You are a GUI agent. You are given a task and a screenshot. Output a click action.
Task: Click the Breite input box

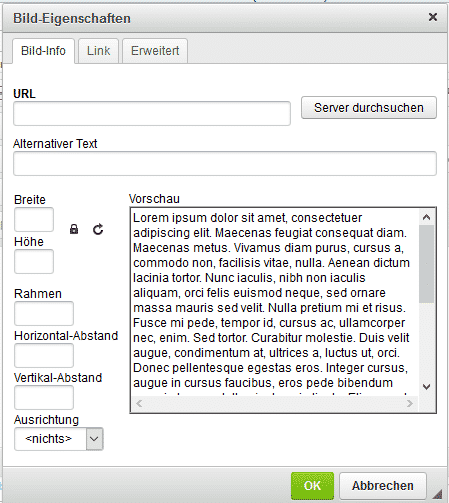tap(34, 220)
